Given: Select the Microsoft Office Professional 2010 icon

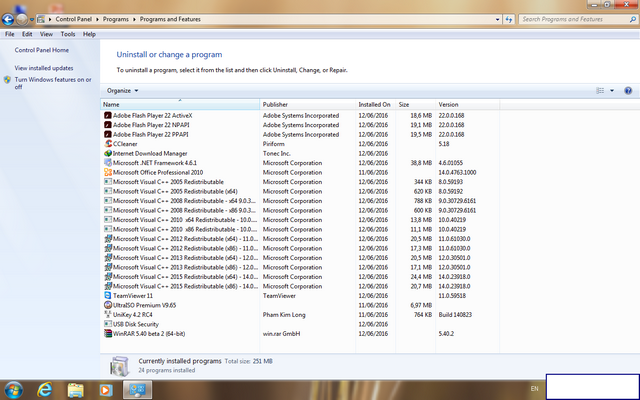Looking at the screenshot, I should pyautogui.click(x=108, y=172).
